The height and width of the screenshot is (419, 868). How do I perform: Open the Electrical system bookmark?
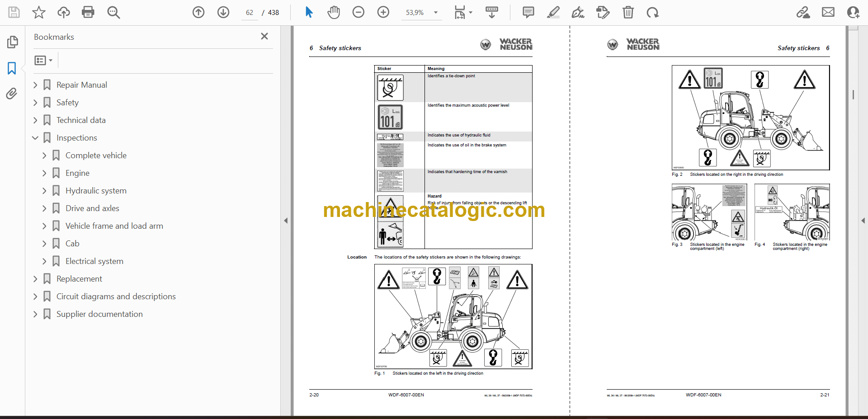[x=94, y=261]
